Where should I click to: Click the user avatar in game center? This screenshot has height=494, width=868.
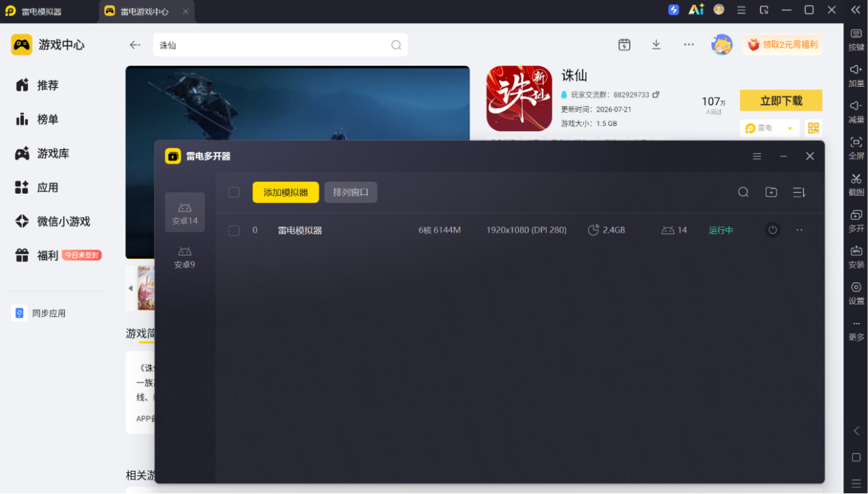click(x=722, y=44)
